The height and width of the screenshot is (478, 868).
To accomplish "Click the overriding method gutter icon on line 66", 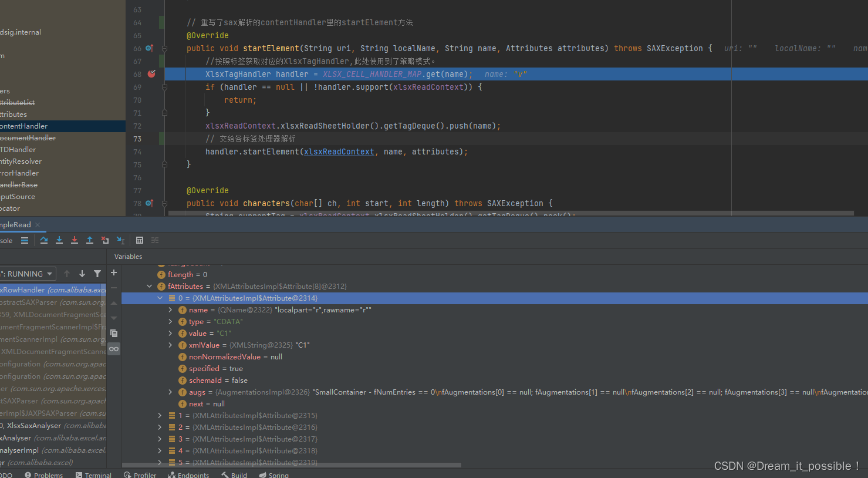I will click(149, 48).
